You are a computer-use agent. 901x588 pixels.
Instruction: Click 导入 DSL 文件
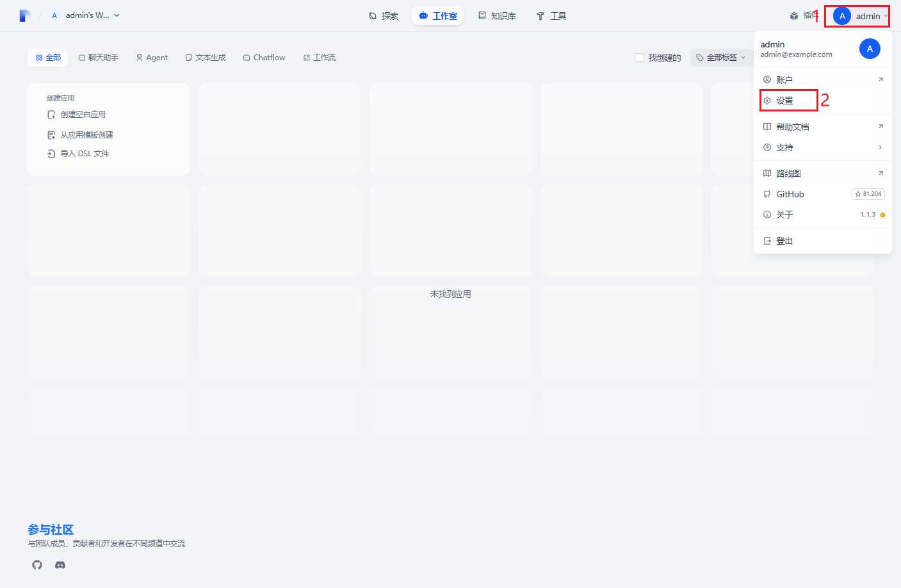pos(78,154)
